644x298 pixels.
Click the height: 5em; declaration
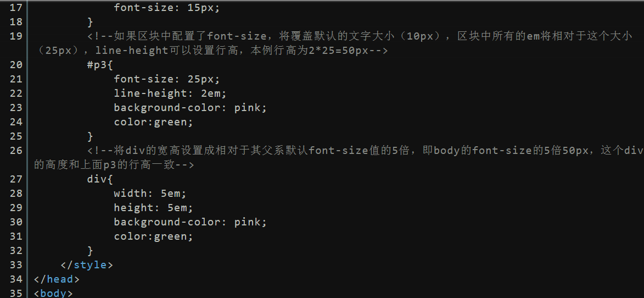(x=153, y=208)
